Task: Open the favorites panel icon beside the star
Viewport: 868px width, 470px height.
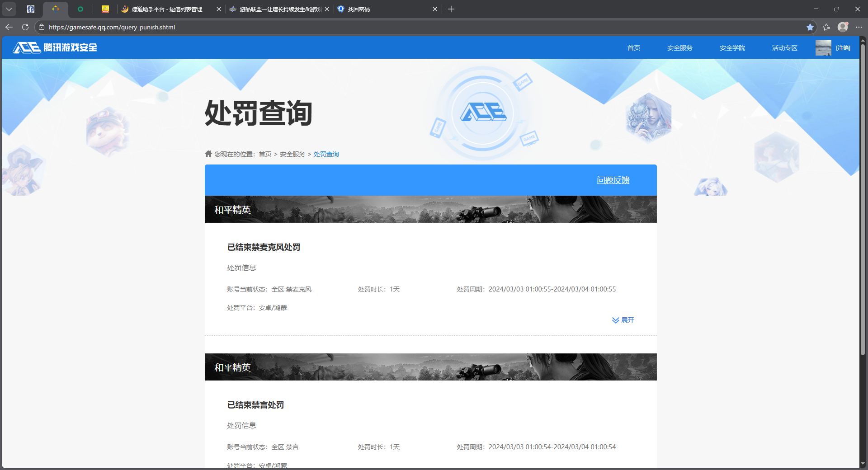Action: tap(826, 27)
